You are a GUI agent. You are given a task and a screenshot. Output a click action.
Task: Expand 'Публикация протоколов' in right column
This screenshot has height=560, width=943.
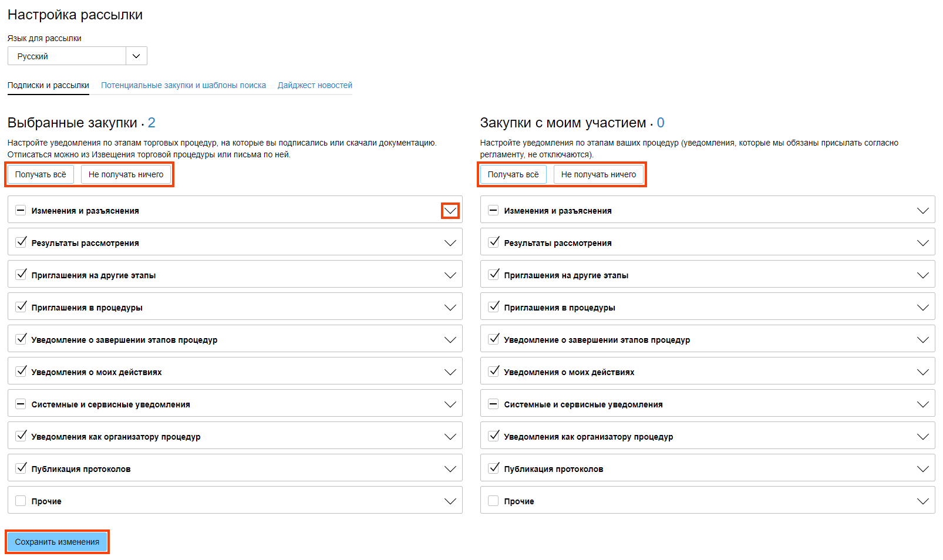click(922, 469)
